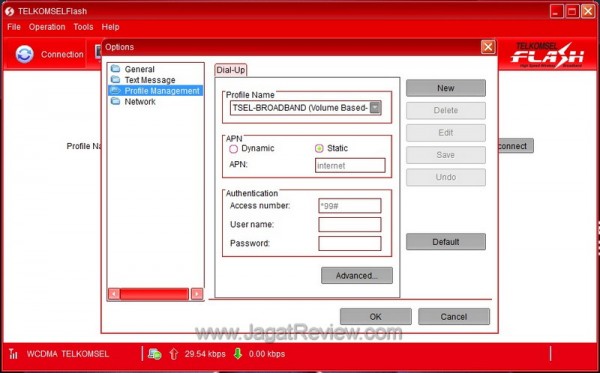The width and height of the screenshot is (600, 373).
Task: Open the Profile Name dropdown
Action: click(x=375, y=108)
